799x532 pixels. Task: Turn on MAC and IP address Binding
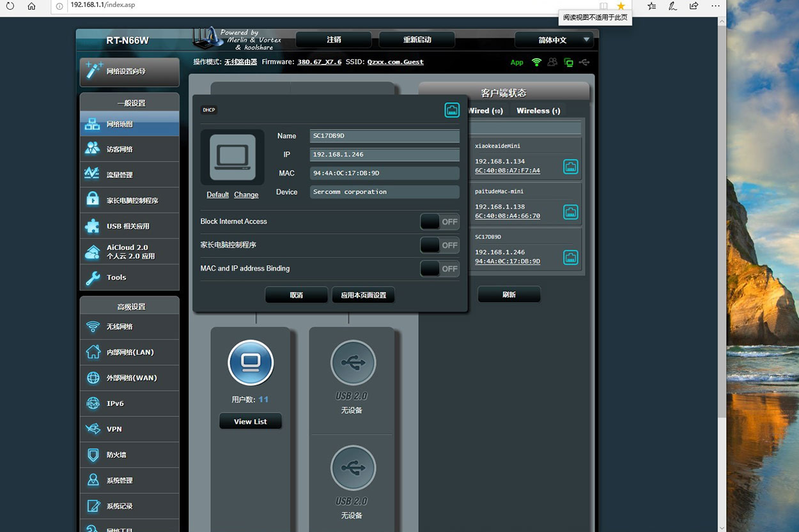coord(440,269)
